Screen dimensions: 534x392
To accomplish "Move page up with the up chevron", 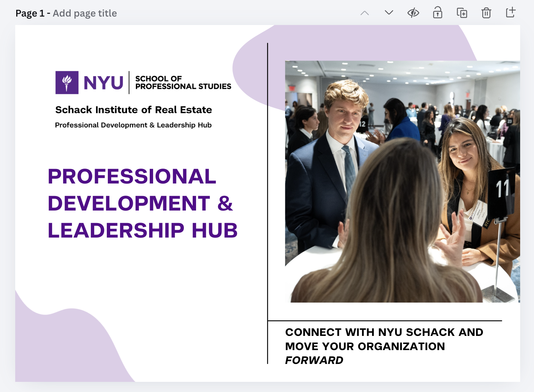I will [365, 13].
